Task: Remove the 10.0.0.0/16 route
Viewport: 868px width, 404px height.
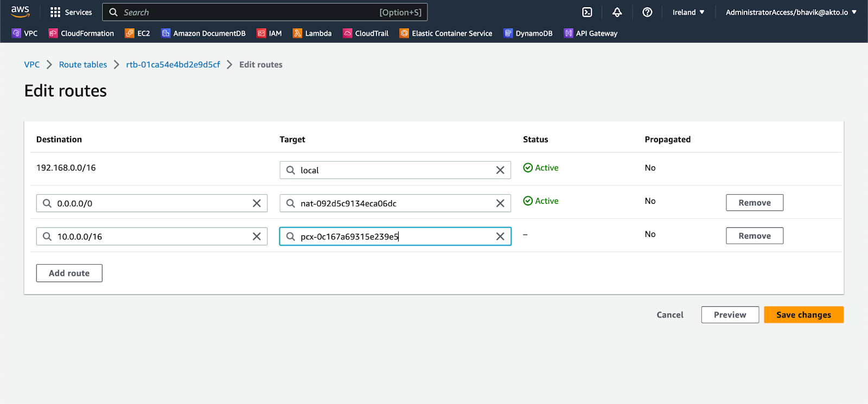Action: point(754,236)
